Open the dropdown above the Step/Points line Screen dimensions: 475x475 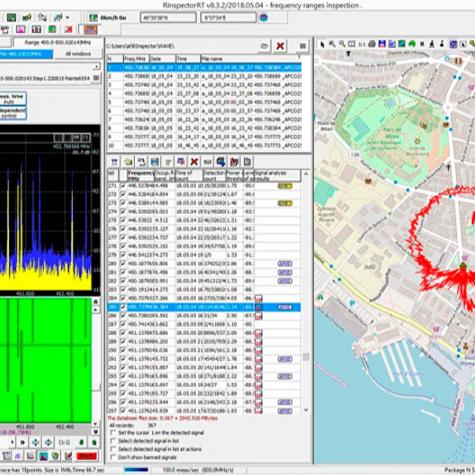[x=96, y=67]
